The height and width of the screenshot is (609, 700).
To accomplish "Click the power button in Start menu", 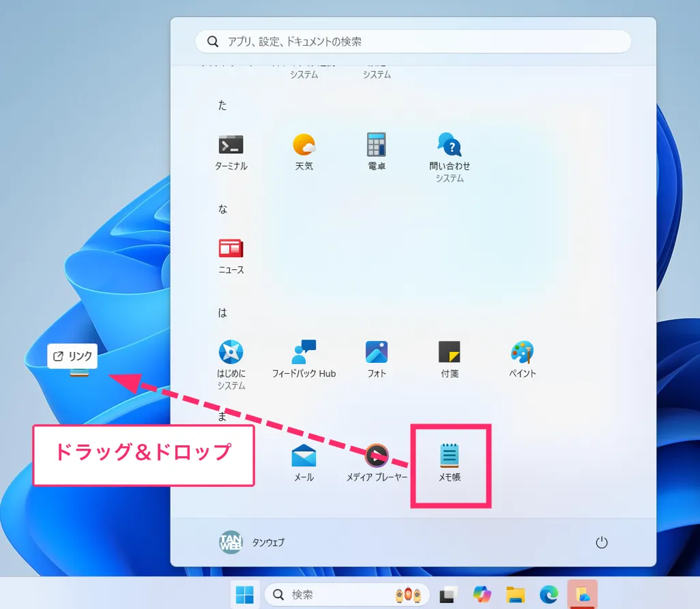I will (x=601, y=542).
